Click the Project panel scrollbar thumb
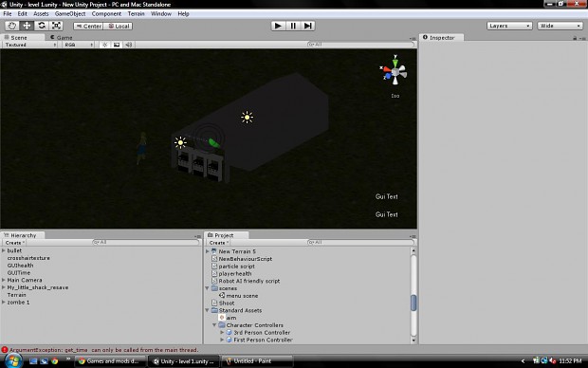Image resolution: width=588 pixels, height=368 pixels. pyautogui.click(x=413, y=303)
